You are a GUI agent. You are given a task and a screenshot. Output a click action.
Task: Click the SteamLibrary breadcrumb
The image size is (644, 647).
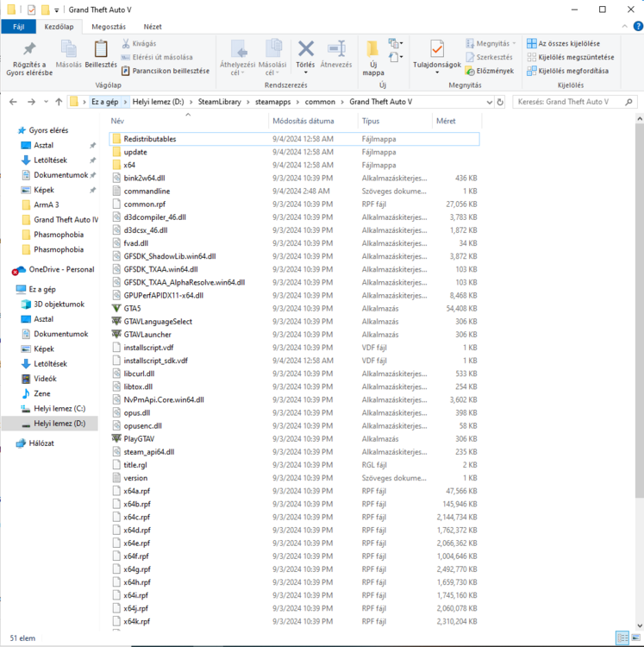[x=219, y=102]
